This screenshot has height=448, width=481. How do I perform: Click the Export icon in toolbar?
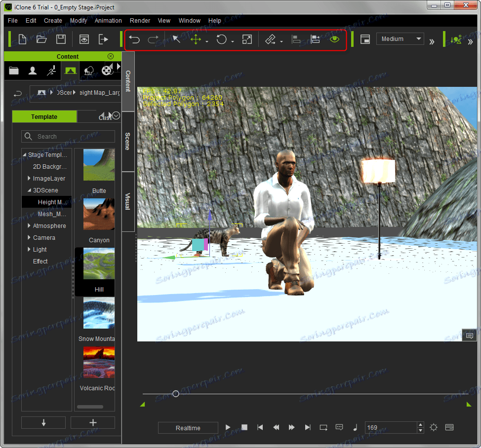tap(103, 39)
